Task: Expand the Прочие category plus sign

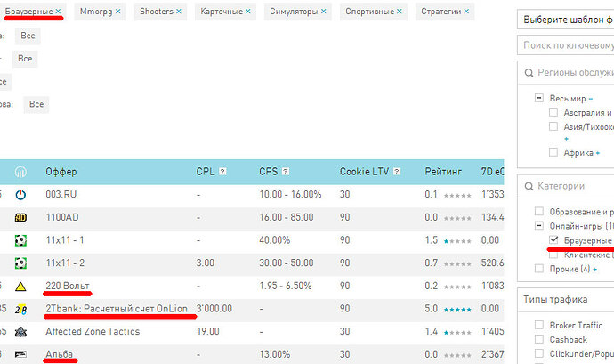Action: tap(594, 269)
